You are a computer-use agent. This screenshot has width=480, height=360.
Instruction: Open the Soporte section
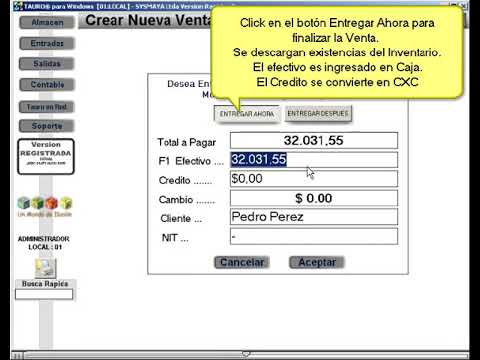47,126
